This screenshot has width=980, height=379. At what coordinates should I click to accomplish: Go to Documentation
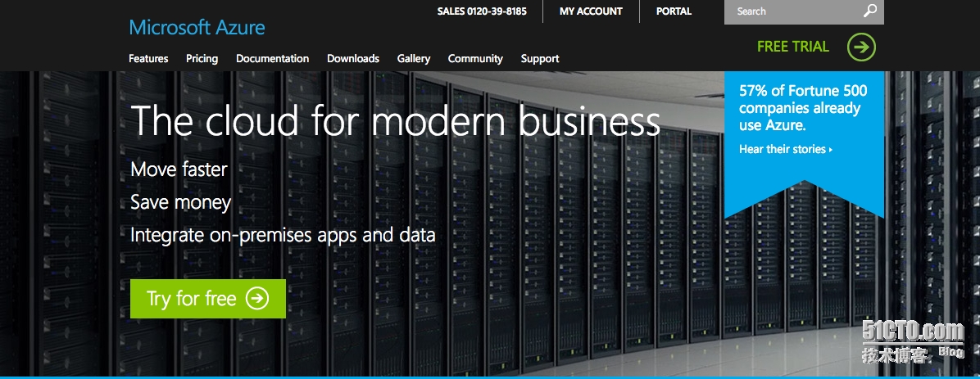pos(273,58)
